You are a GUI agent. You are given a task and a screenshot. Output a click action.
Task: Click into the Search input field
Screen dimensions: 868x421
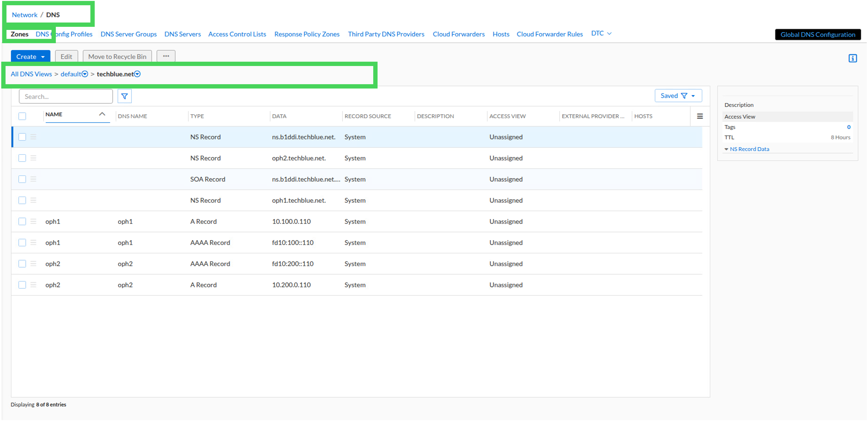coord(66,96)
